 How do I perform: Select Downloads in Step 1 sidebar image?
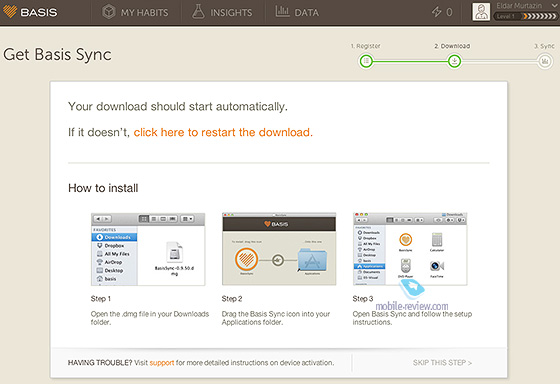click(114, 237)
